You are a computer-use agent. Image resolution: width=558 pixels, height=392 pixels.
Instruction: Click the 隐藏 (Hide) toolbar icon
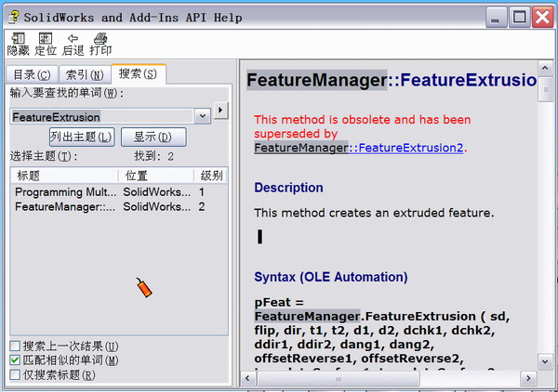click(19, 45)
